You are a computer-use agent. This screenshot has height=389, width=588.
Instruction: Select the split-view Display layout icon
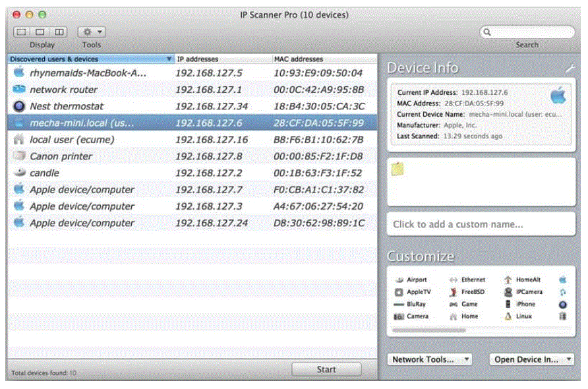coord(59,32)
